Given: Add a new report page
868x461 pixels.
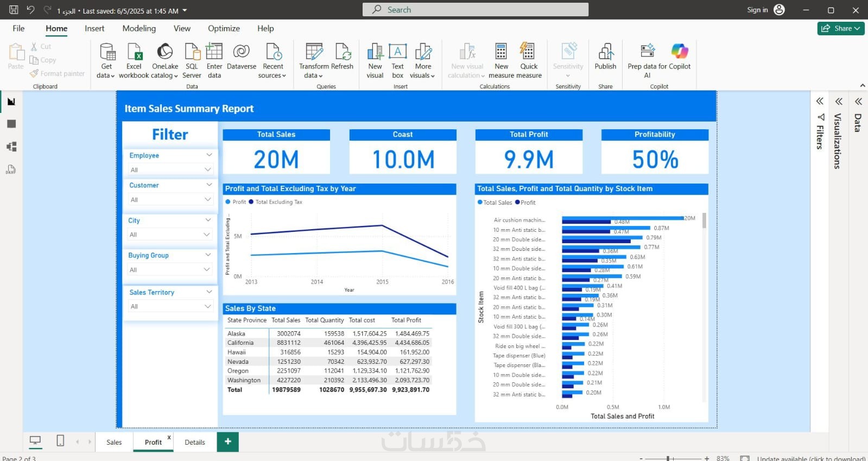Looking at the screenshot, I should tap(228, 441).
